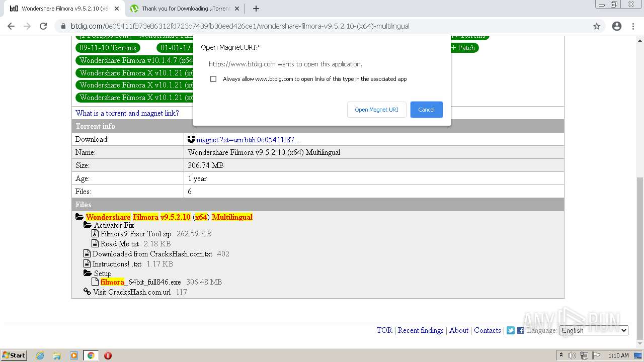Click the Twitter icon in footer
Image resolution: width=644 pixels, height=362 pixels.
point(511,330)
